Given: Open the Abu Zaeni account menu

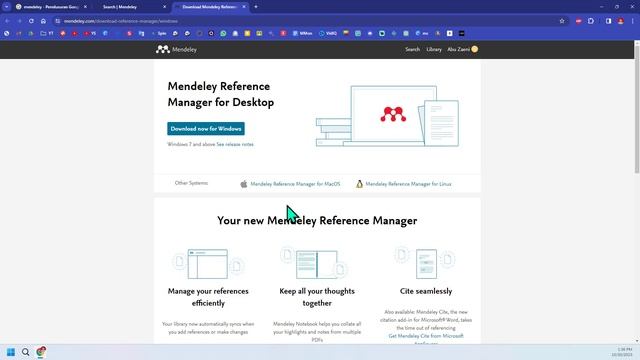Looking at the screenshot, I should tap(462, 49).
